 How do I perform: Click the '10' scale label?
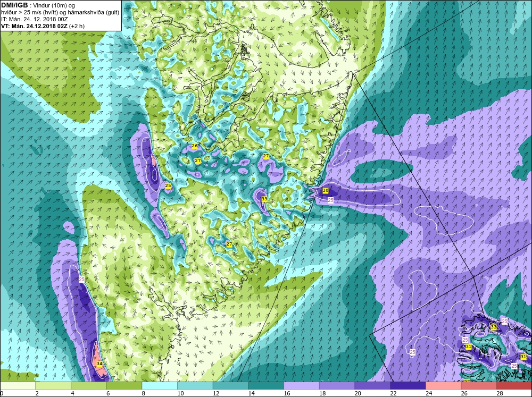point(180,393)
